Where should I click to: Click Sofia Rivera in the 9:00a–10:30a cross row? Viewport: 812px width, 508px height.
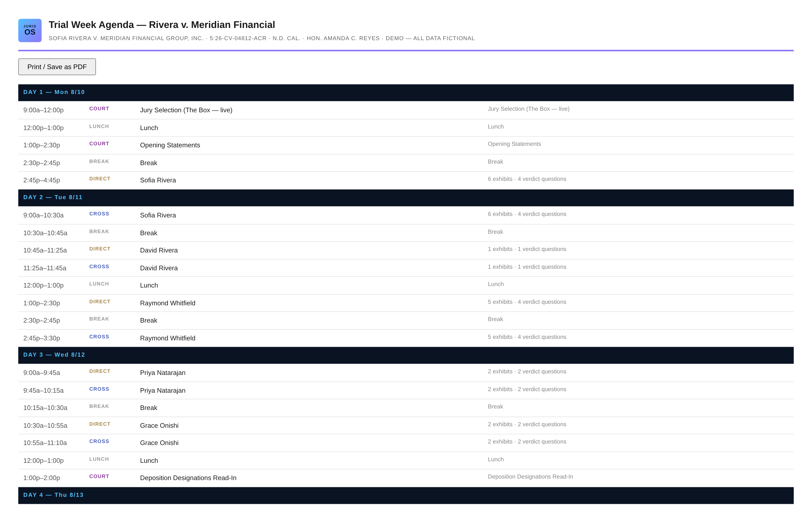(158, 215)
